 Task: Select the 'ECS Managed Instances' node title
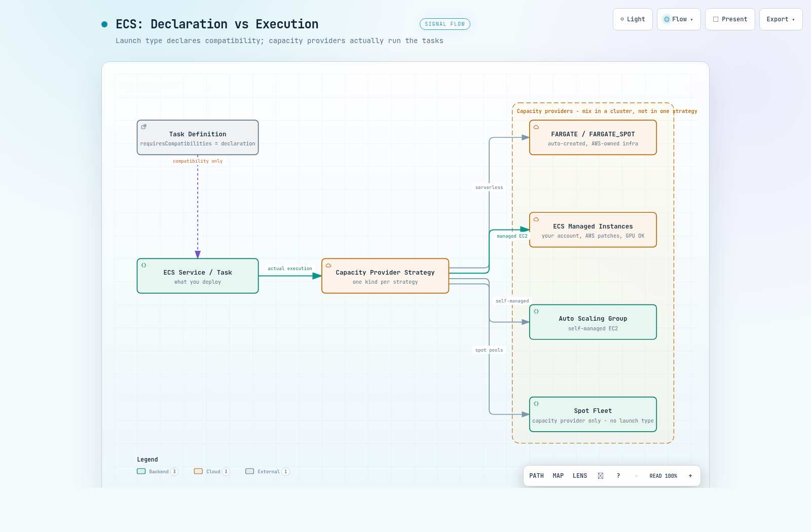point(593,226)
